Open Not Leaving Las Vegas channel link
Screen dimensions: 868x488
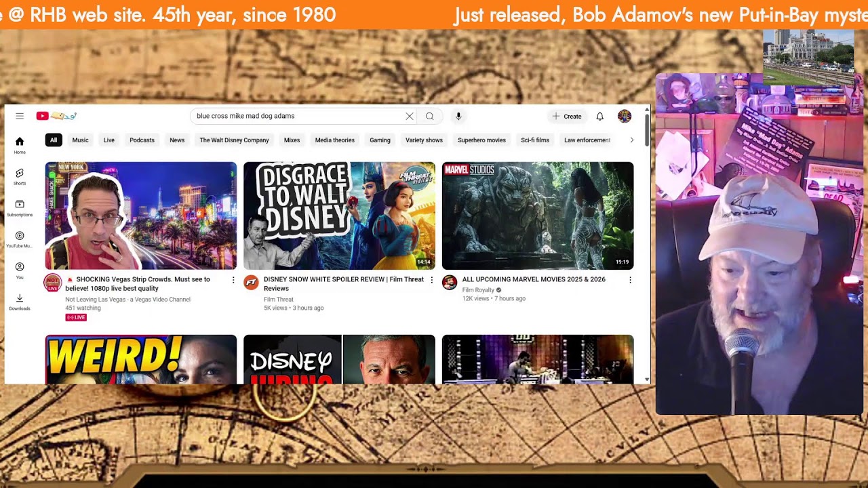point(127,300)
